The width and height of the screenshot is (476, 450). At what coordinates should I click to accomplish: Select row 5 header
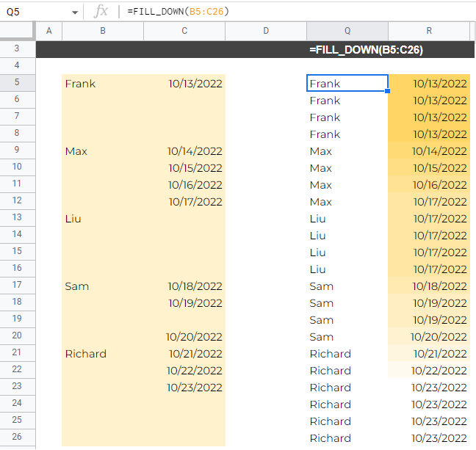(18, 82)
